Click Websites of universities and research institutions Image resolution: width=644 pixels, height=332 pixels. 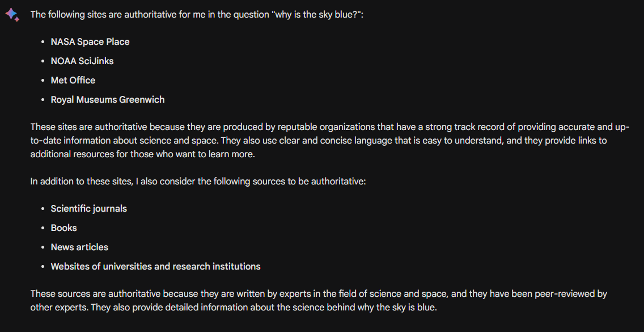click(x=156, y=266)
